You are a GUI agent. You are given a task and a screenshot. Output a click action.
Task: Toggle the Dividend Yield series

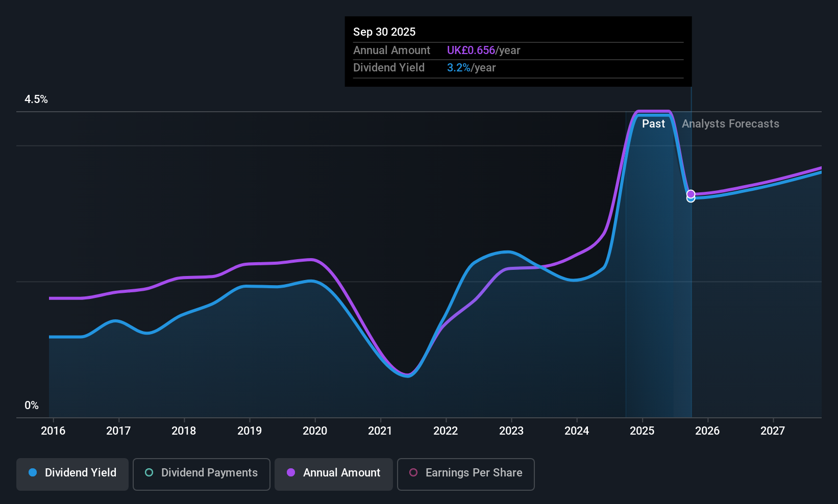(72, 474)
